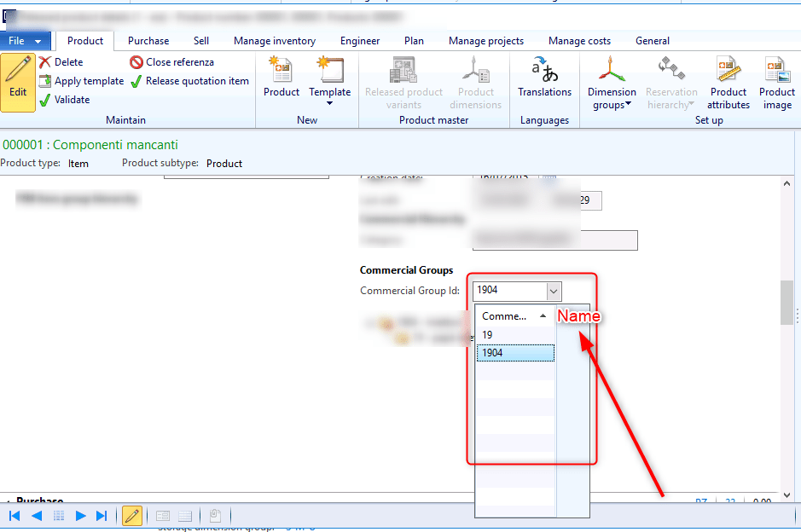Click the previous record arrow
Screen dimensions: 801x532
(x=37, y=516)
